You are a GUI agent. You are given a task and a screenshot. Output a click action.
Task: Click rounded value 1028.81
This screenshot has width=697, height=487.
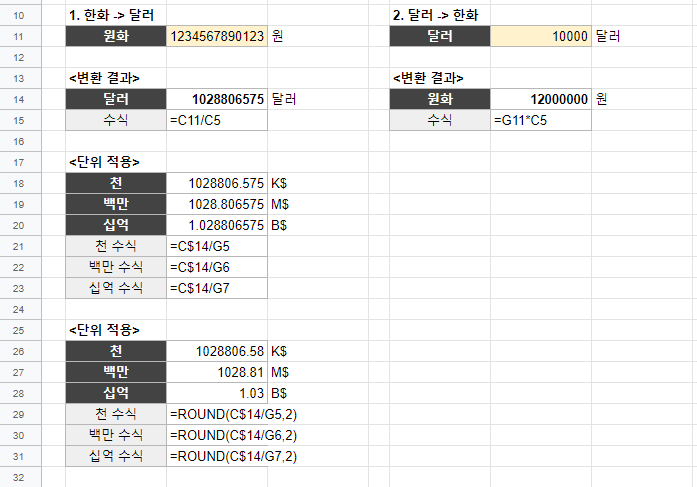[217, 372]
